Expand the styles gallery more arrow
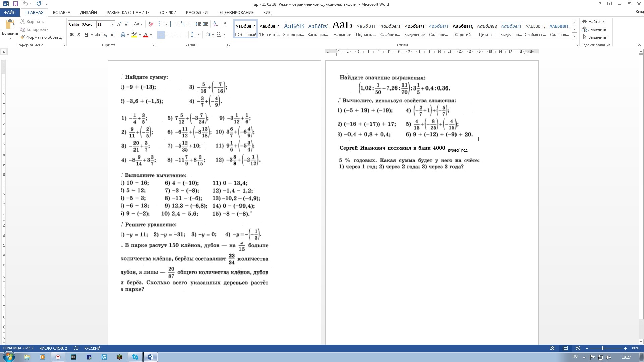 coord(574,36)
